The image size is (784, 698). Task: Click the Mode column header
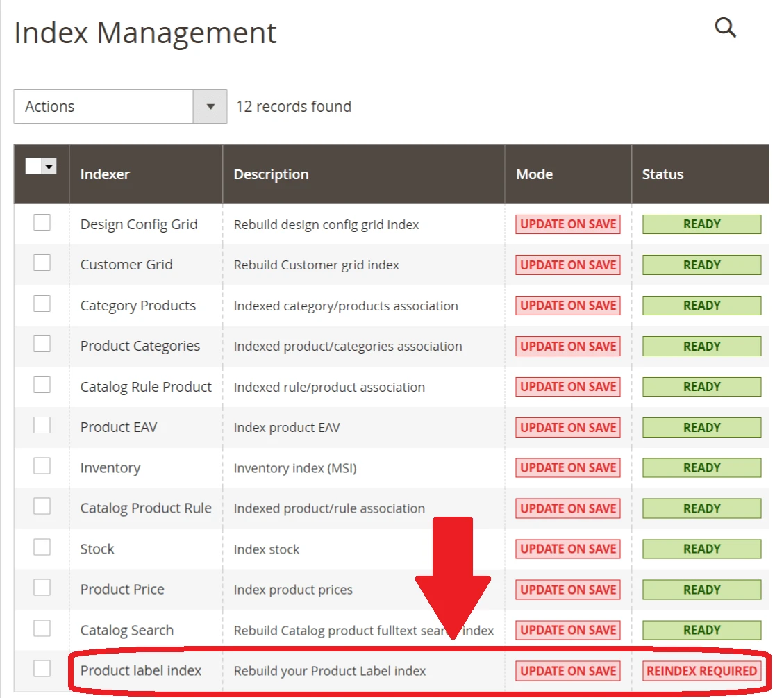(534, 174)
